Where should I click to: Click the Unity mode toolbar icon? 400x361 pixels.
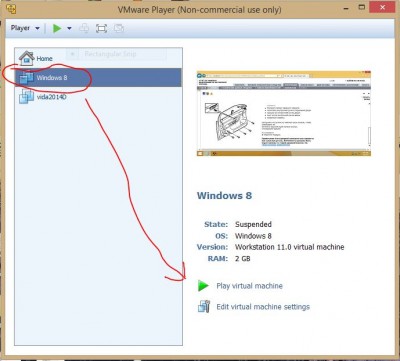click(119, 28)
